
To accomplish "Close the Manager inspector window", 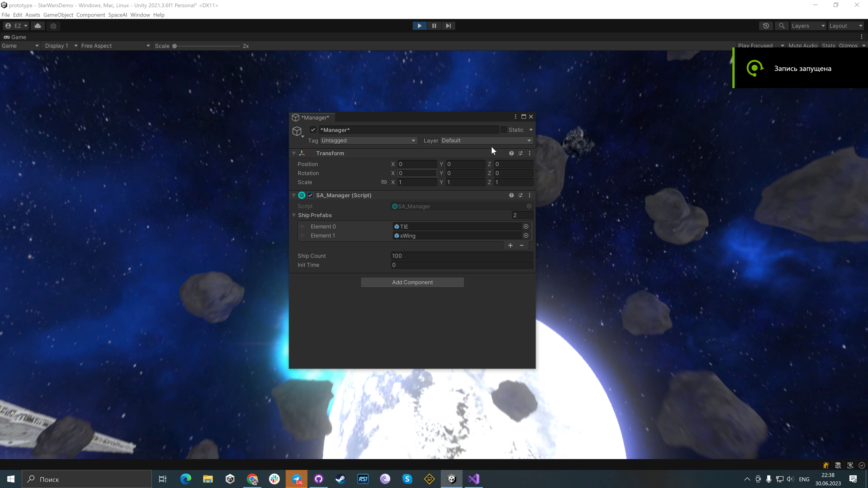I will click(531, 117).
